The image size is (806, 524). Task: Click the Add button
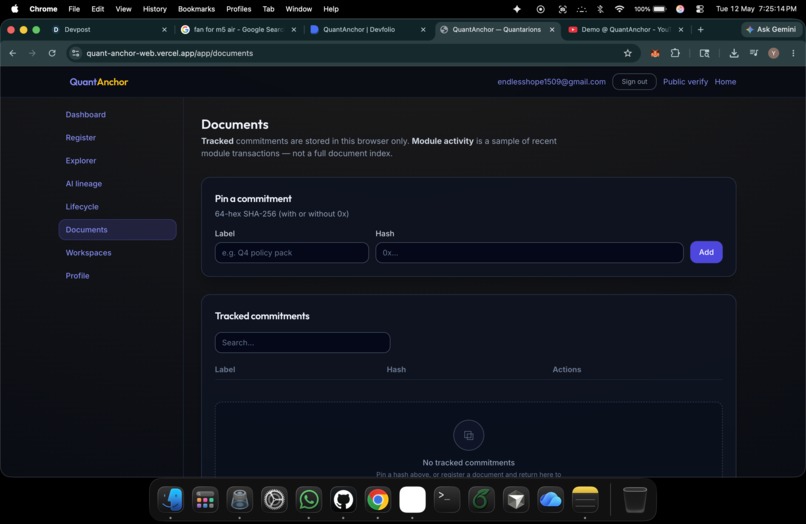pyautogui.click(x=706, y=252)
